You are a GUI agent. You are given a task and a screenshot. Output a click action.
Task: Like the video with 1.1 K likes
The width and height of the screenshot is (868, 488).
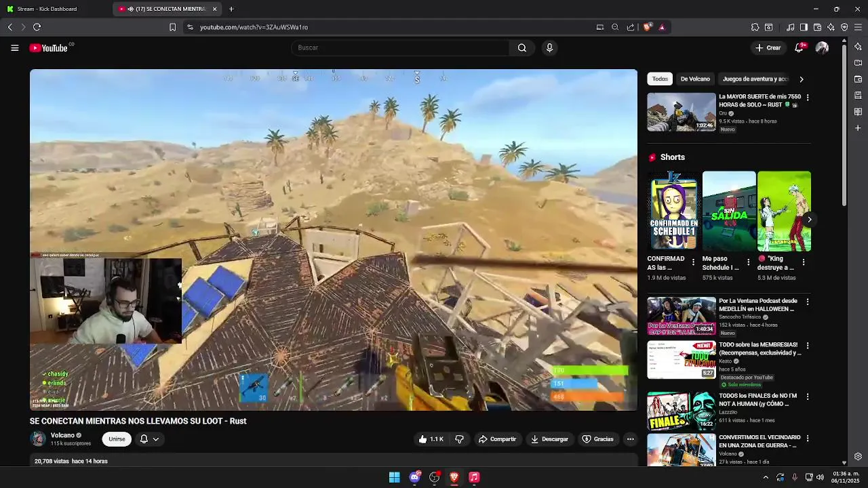coord(431,439)
